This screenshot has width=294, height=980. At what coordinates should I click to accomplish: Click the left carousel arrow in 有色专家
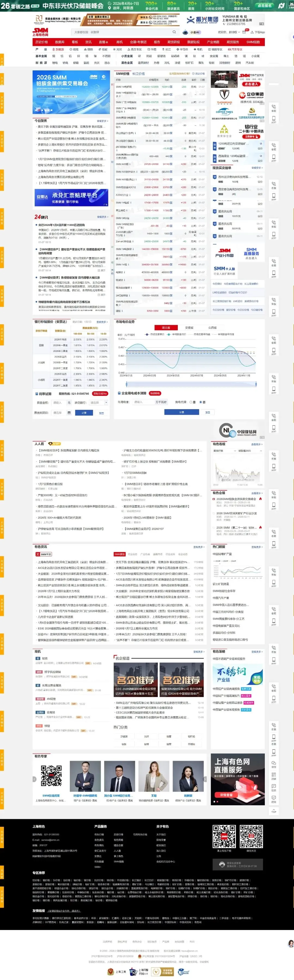[35, 779]
